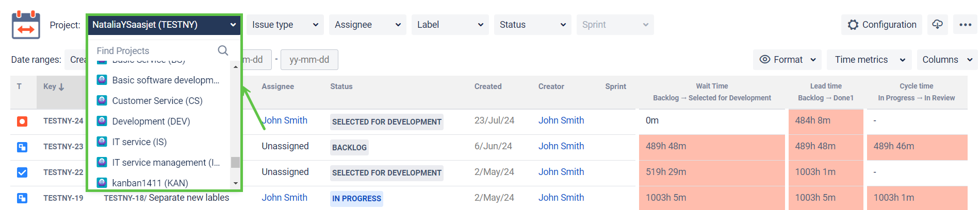
Task: Open the Time metrics dropdown
Action: (870, 60)
